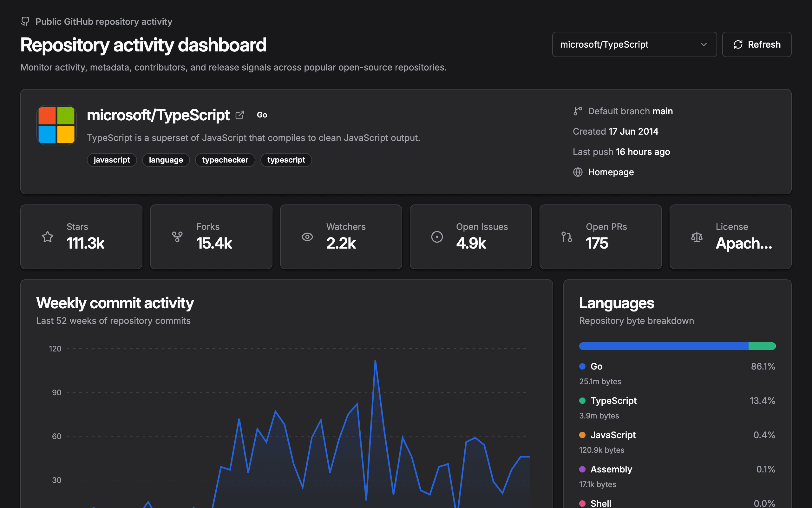
Task: Open the Homepage link
Action: click(611, 172)
